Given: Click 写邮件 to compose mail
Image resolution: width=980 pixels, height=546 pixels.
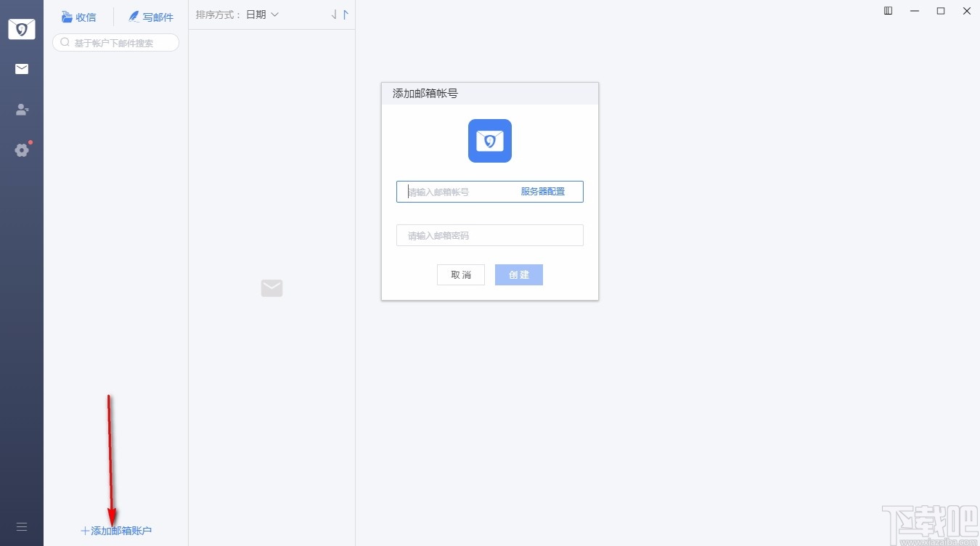Looking at the screenshot, I should click(x=151, y=17).
